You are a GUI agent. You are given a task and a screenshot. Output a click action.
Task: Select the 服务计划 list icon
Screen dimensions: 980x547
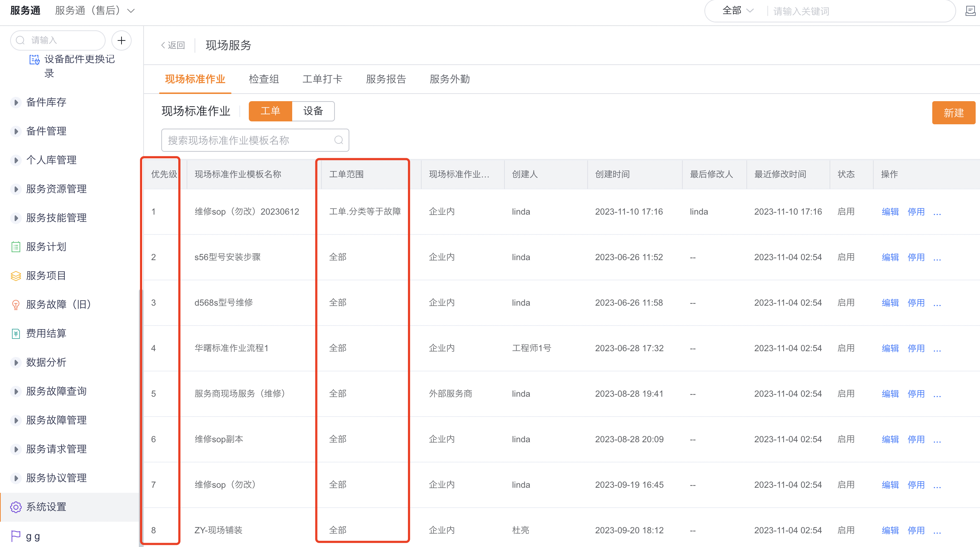click(16, 247)
